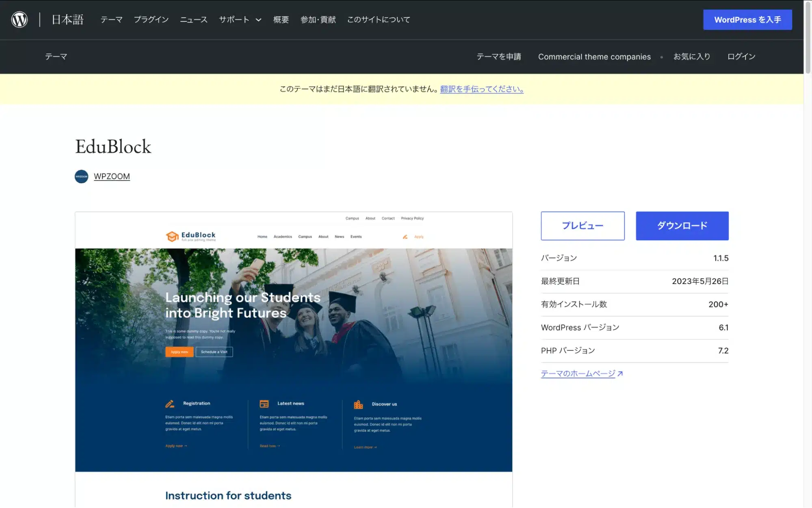Go to the ニュース menu item
812x508 pixels.
pyautogui.click(x=194, y=20)
